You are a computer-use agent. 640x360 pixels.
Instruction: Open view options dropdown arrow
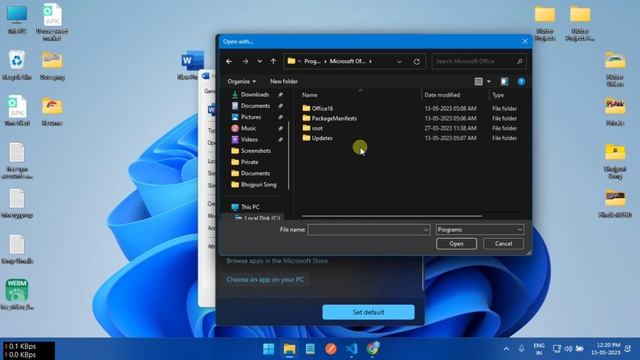tap(489, 81)
